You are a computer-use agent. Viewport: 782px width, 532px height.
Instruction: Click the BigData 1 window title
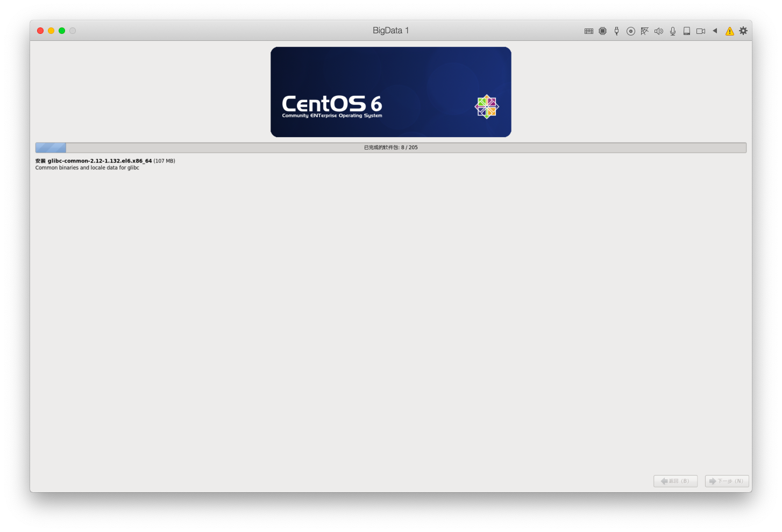391,31
